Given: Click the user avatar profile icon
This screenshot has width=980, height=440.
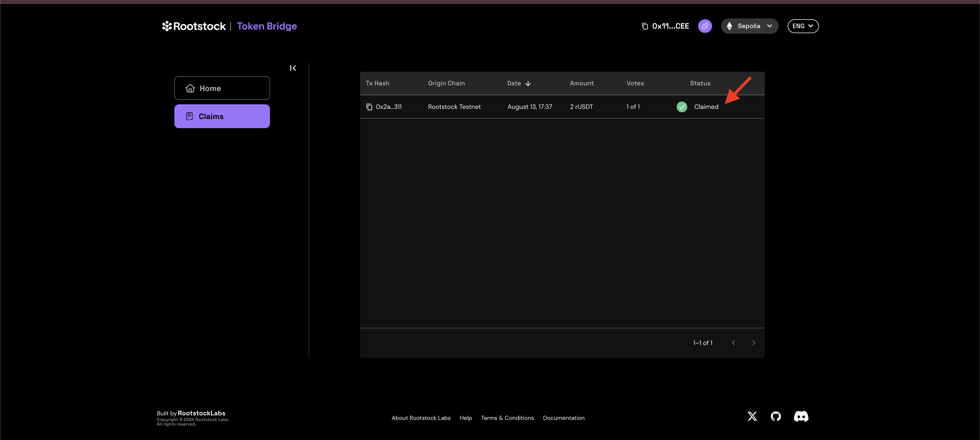Looking at the screenshot, I should coord(704,26).
